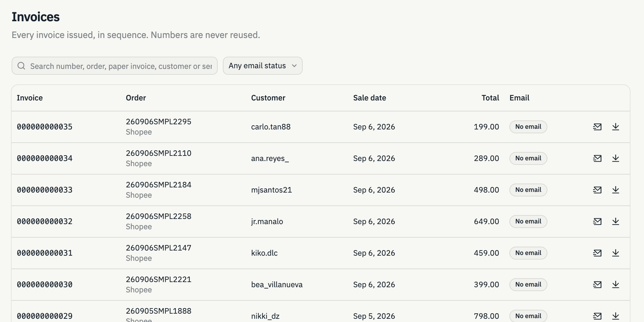Download invoice 000000000031
644x322 pixels.
(x=616, y=253)
